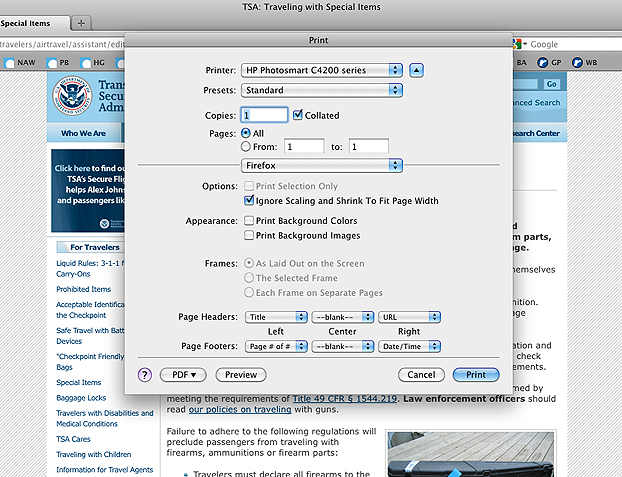Click the From page number field
Image resolution: width=622 pixels, height=477 pixels.
coord(304,146)
